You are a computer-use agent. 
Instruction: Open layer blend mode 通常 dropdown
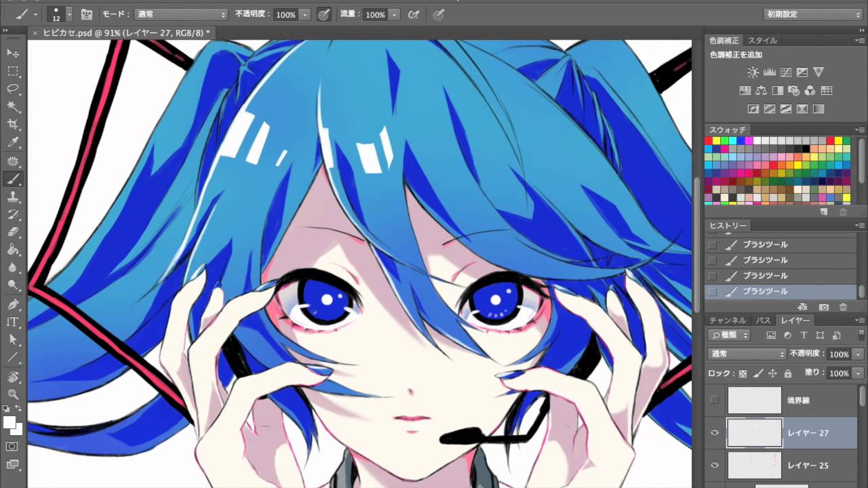click(x=746, y=354)
